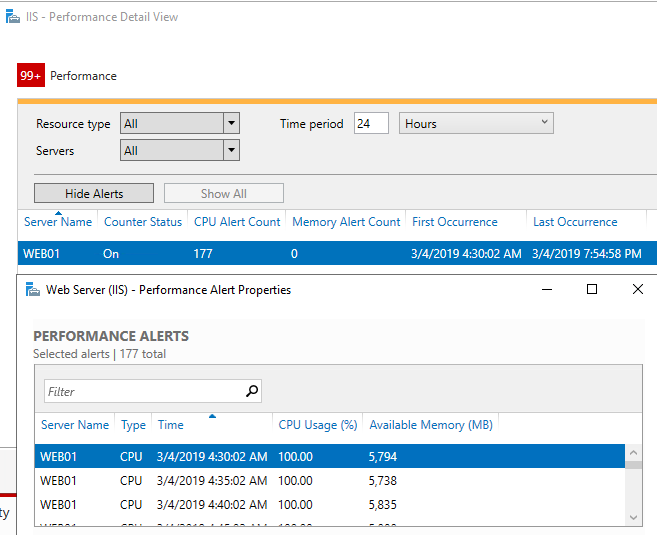Click the Filter search magnifier icon
This screenshot has width=657, height=535.
tap(252, 391)
